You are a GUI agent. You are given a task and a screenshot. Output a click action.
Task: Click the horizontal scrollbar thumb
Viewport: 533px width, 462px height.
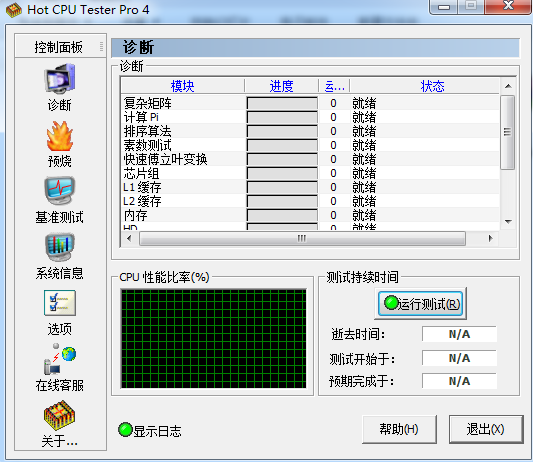[x=302, y=238]
